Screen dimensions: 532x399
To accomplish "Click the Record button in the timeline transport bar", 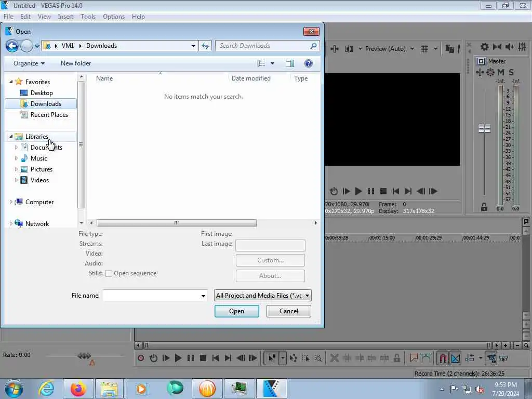I will point(141,358).
